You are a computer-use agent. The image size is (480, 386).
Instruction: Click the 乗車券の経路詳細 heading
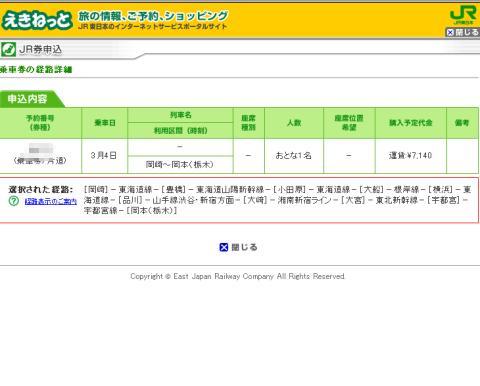click(x=36, y=70)
